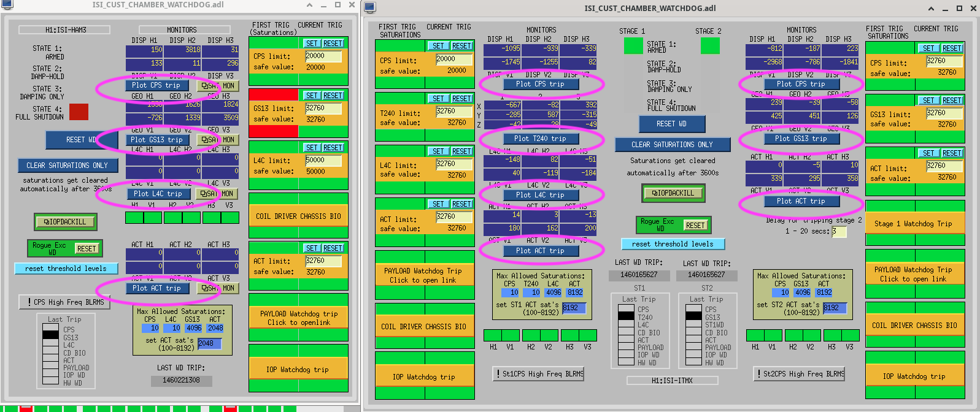
Task: Reset threshold levels in ITMX window
Action: 673,244
